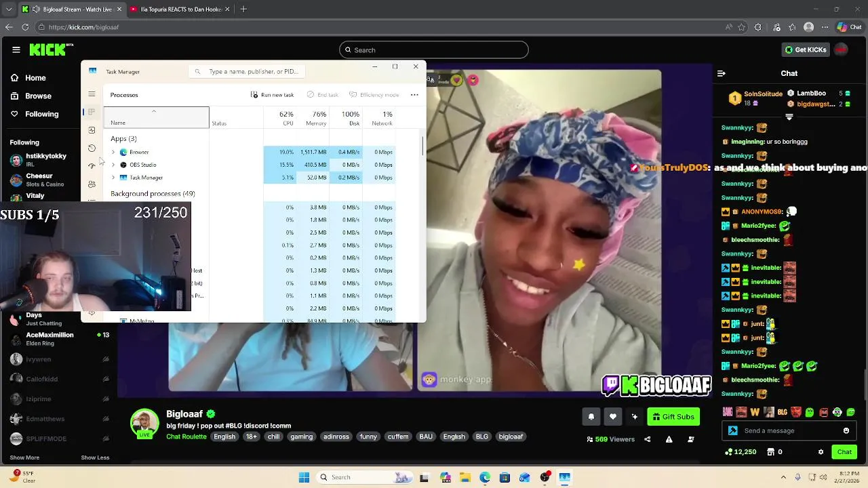Click the heart follow icon
This screenshot has width=868, height=488.
tap(613, 417)
